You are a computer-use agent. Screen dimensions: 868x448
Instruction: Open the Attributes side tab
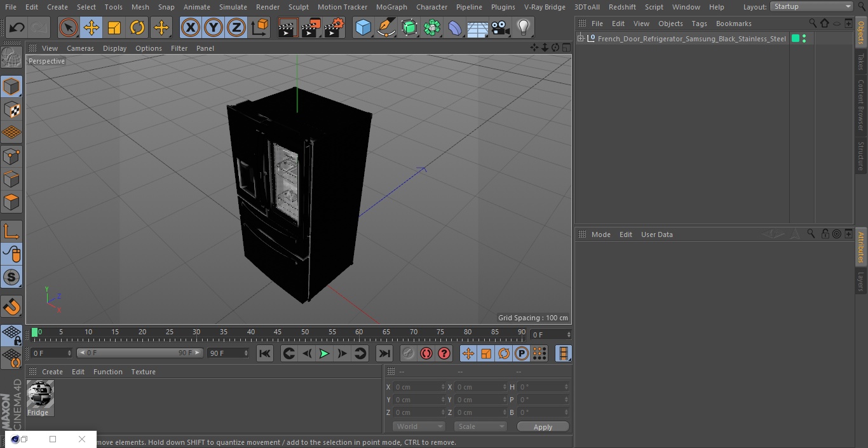861,247
